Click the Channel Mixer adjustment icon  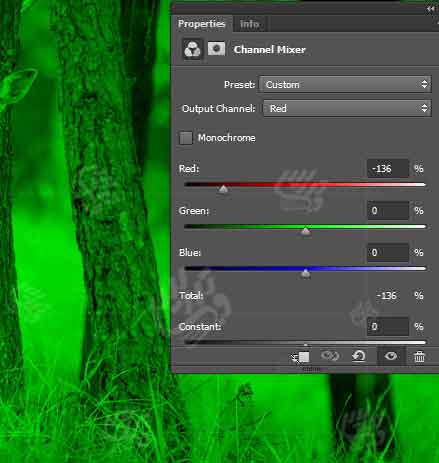192,49
